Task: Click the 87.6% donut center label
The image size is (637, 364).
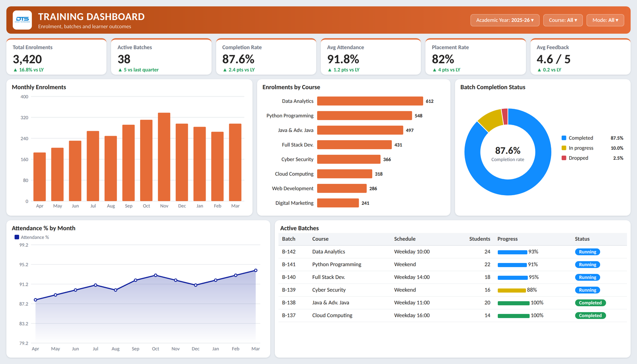Action: pyautogui.click(x=508, y=151)
